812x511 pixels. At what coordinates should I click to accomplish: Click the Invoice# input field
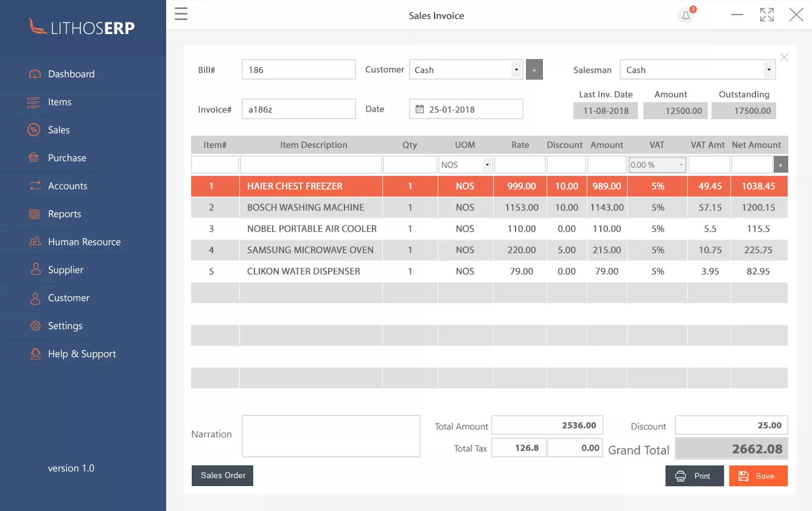coord(299,109)
